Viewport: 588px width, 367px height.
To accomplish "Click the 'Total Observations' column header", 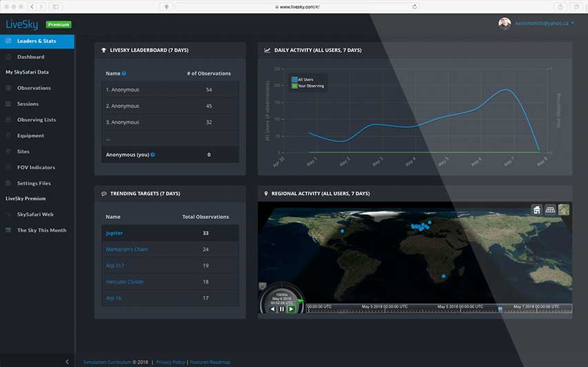I will tap(205, 217).
